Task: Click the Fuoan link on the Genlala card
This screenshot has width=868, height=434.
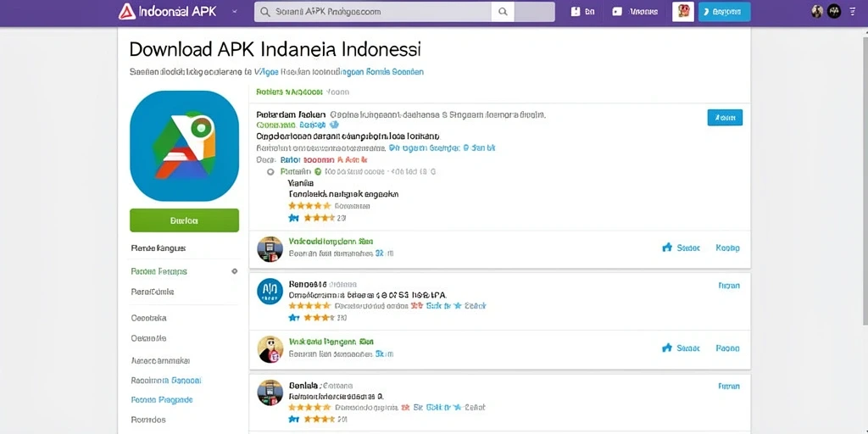Action: coord(728,386)
